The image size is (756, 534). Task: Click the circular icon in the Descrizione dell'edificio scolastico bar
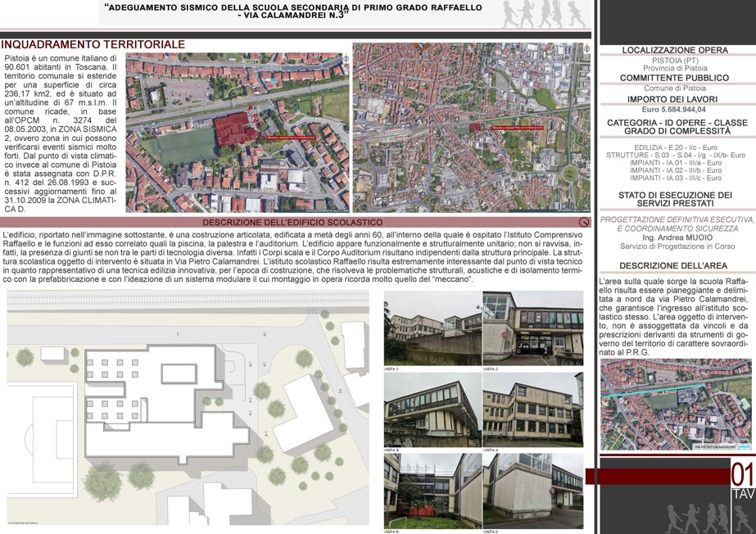(x=584, y=222)
